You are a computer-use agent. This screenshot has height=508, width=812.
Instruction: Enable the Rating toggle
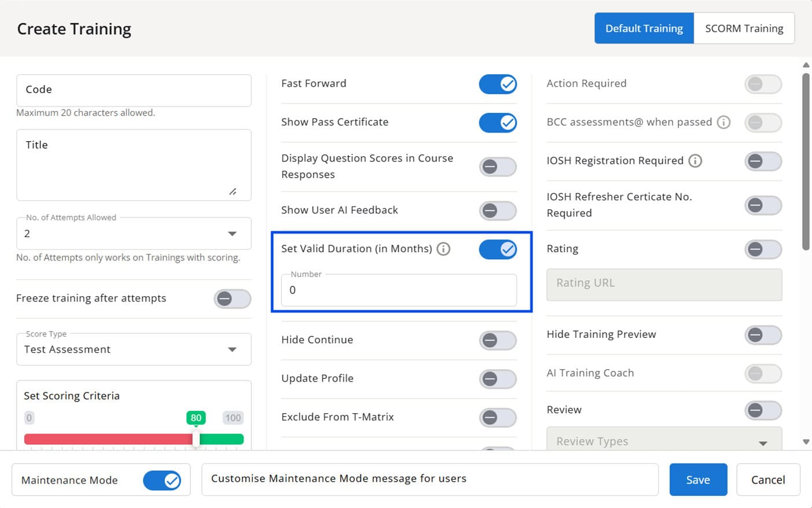tap(763, 249)
